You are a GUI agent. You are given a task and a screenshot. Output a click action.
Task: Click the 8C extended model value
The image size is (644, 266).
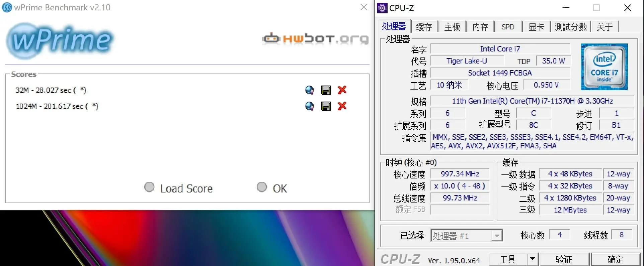tap(533, 125)
